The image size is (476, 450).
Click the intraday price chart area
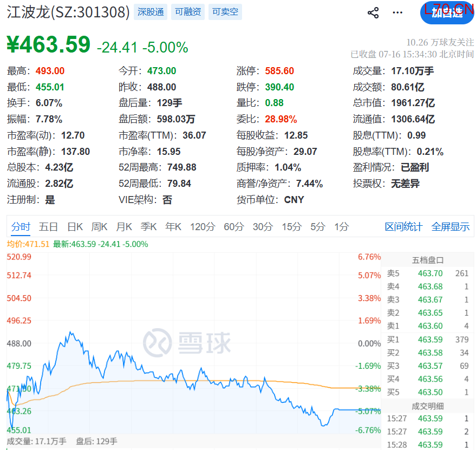click(194, 343)
